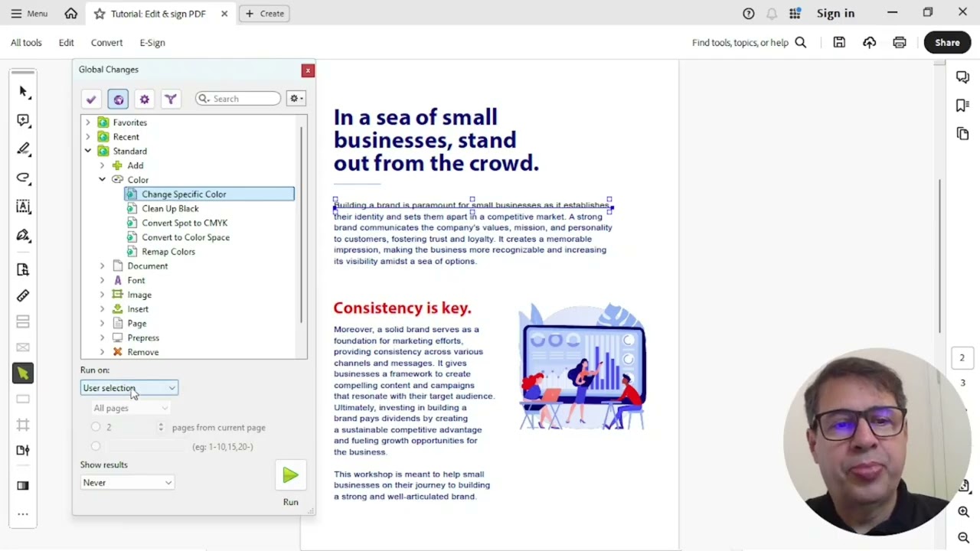This screenshot has height=551, width=980.
Task: Click the Share button
Action: pyautogui.click(x=947, y=43)
